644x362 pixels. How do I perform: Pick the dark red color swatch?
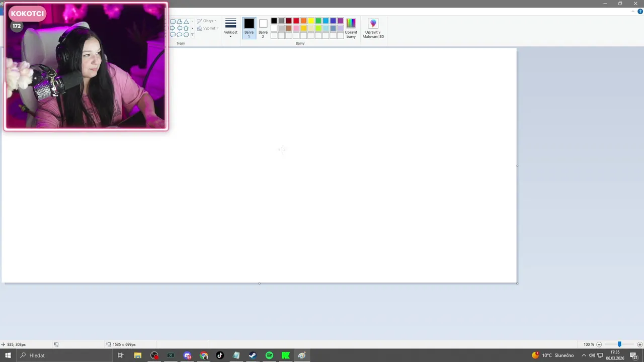(x=289, y=21)
